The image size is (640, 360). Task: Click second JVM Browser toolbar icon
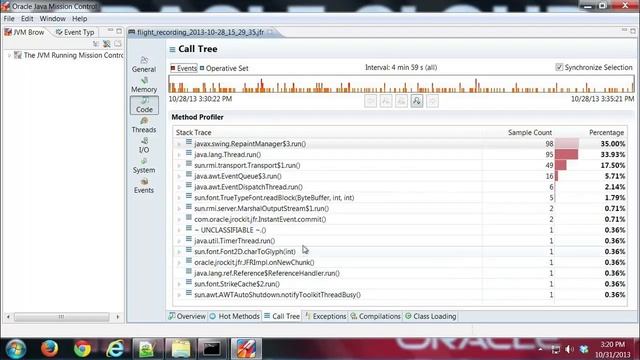[107, 44]
